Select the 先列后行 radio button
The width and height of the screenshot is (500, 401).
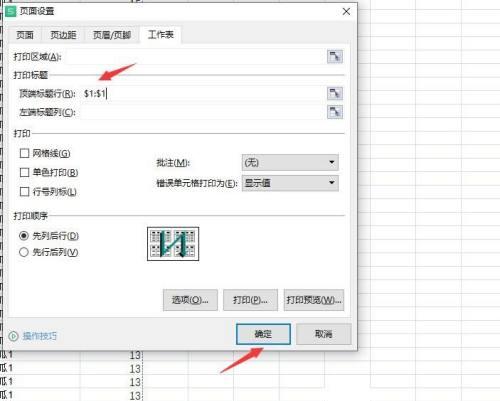click(x=24, y=236)
